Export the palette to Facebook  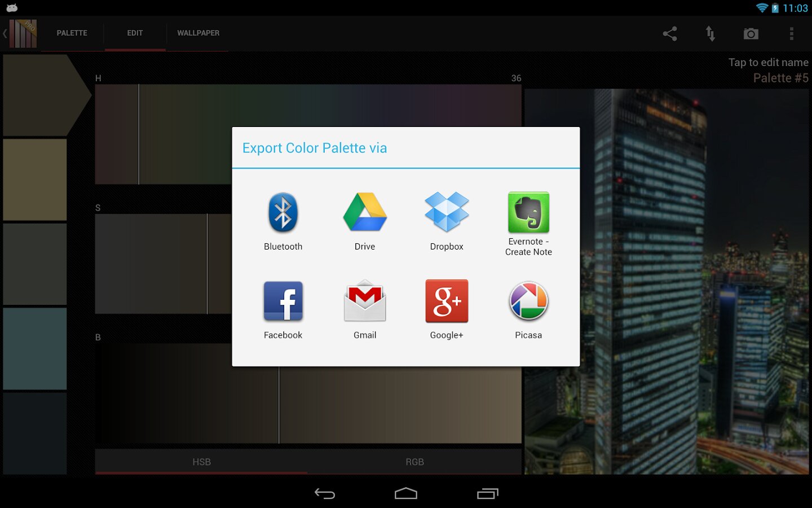point(283,310)
